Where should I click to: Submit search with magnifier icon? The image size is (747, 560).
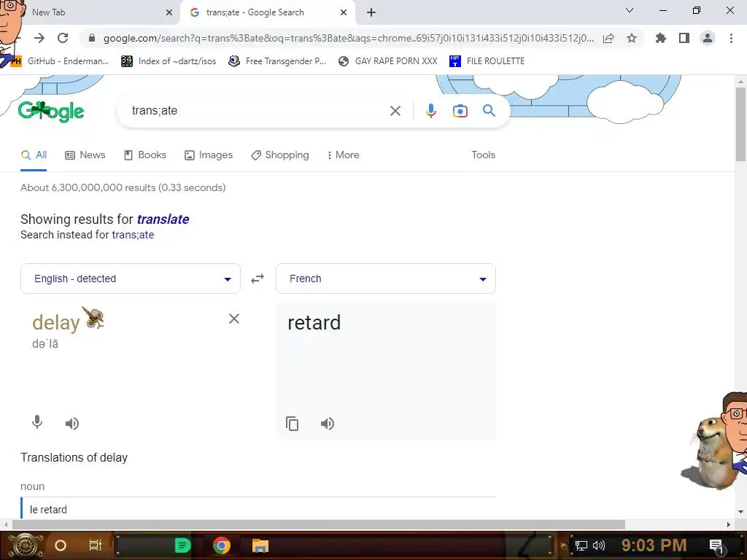tap(489, 111)
